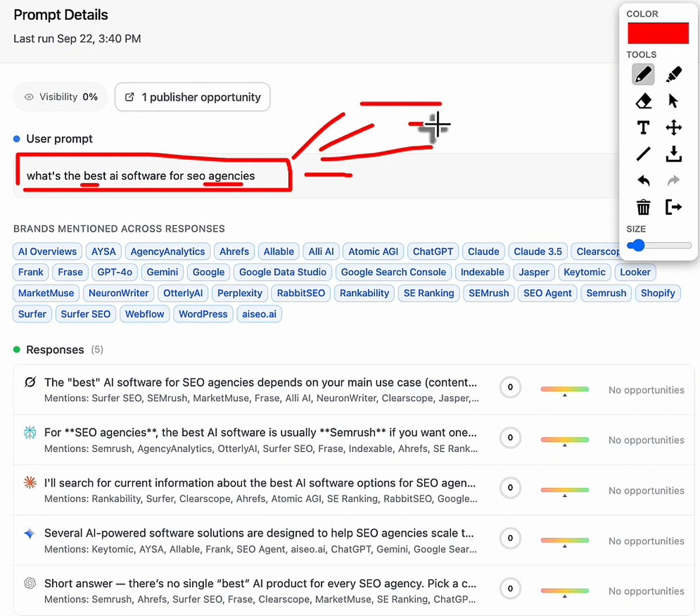Select the Jasper brand tag
The width and height of the screenshot is (700, 616).
[x=534, y=272]
